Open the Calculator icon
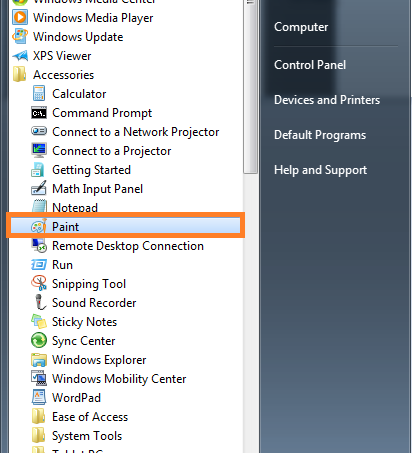The height and width of the screenshot is (453, 412). pyautogui.click(x=39, y=94)
